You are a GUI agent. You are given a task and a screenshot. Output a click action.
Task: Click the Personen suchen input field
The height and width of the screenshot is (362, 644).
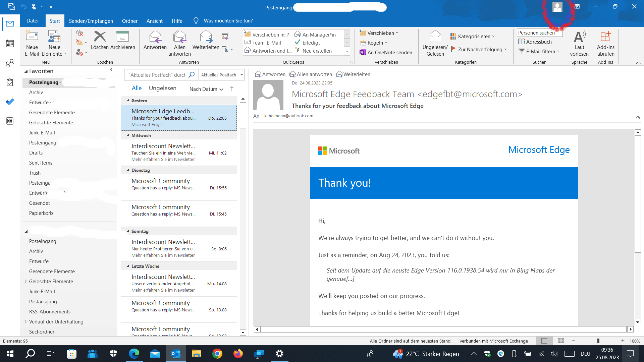pyautogui.click(x=539, y=33)
